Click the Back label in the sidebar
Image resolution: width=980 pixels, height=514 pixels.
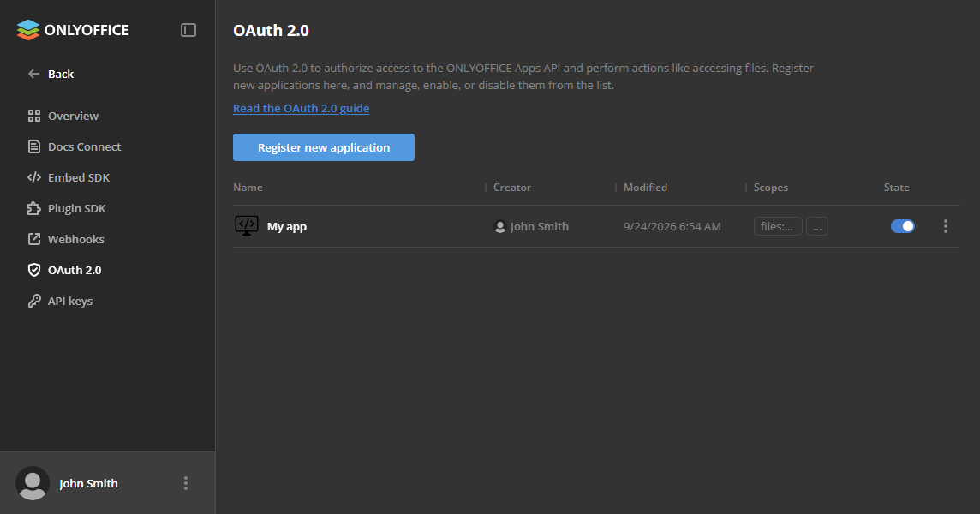(x=61, y=74)
